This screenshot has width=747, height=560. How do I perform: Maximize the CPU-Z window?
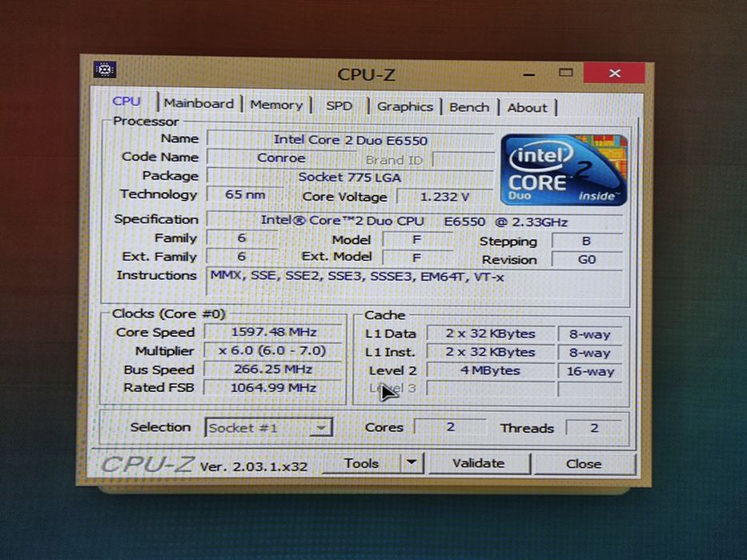(566, 73)
